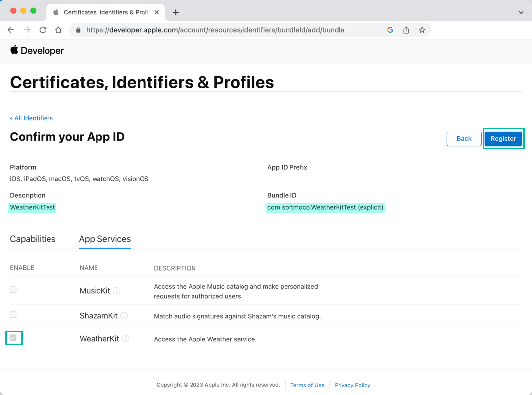Click the ShazamKit info icon
Image resolution: width=532 pixels, height=395 pixels.
[x=124, y=316]
